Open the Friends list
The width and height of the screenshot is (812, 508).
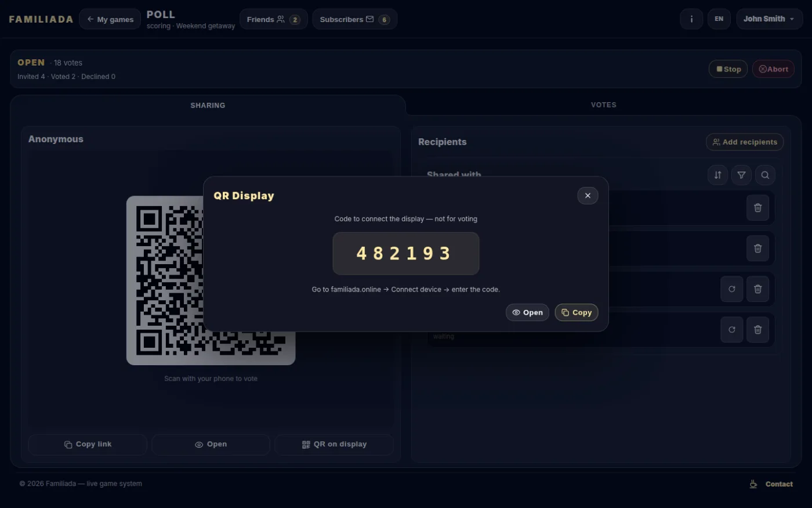(274, 19)
